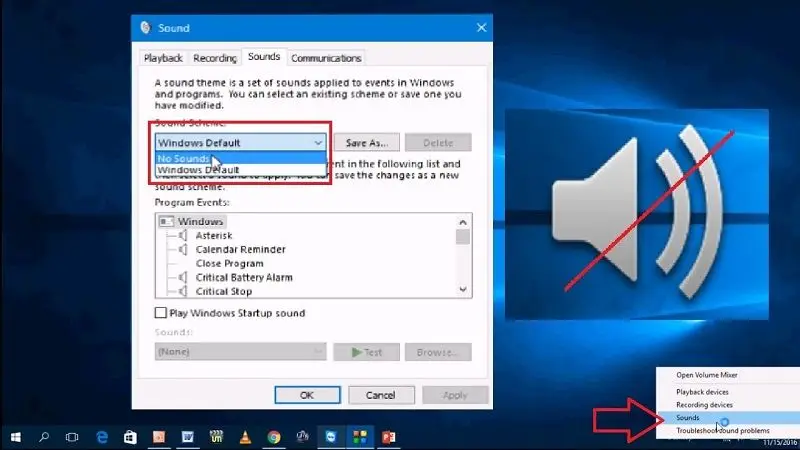Select the Critical Battery Alarm event
This screenshot has width=800, height=450.
click(244, 277)
